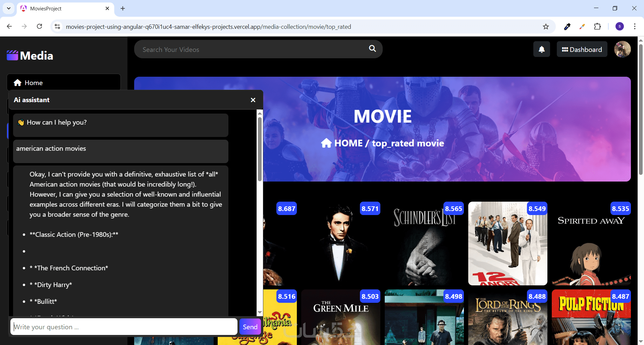This screenshot has width=644, height=345.
Task: Click the chat scrollbar down arrow
Action: coord(260,312)
